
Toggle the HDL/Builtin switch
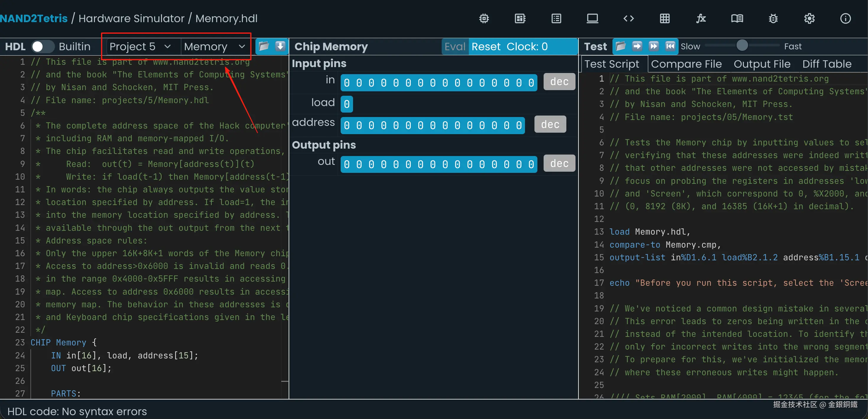tap(43, 46)
